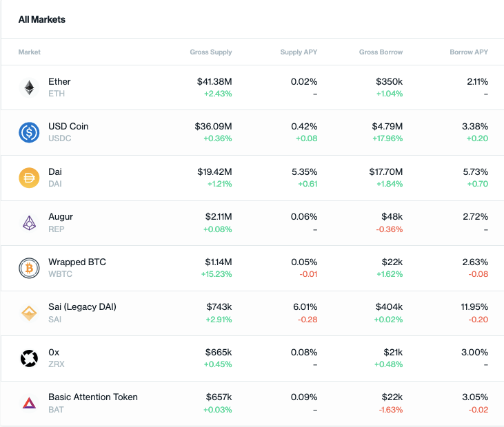Screen dimensions: 504x427
Task: Click Augur gross borrow $48k
Action: pos(392,217)
